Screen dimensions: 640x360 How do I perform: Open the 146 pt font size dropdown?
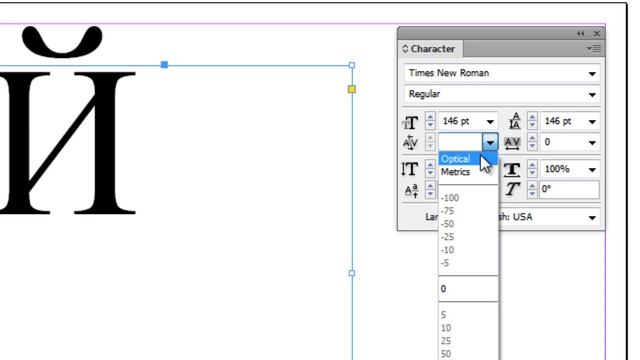[490, 122]
